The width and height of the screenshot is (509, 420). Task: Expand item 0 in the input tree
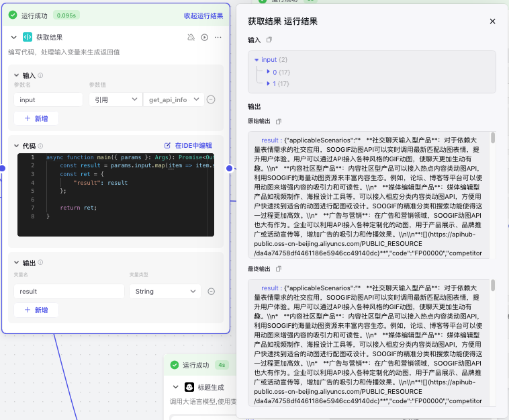[269, 71]
